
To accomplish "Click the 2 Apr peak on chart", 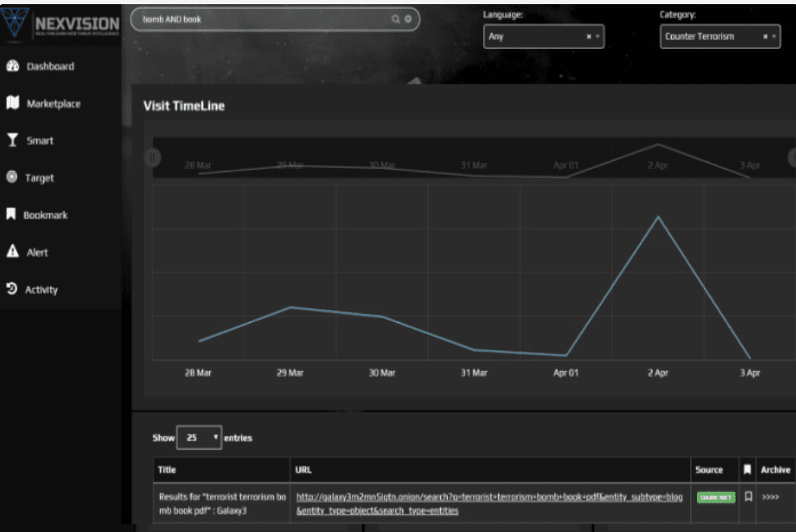I will (x=658, y=217).
